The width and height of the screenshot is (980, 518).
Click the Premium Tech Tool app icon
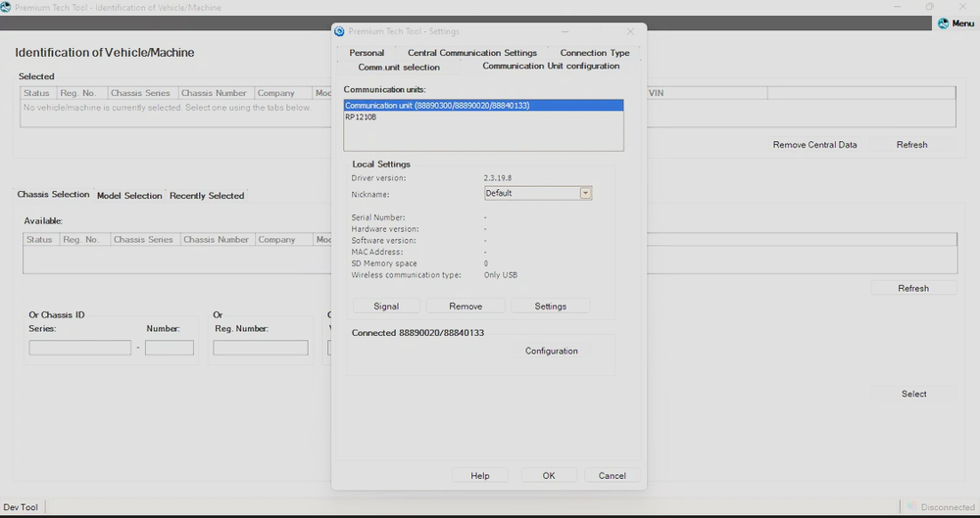click(7, 7)
